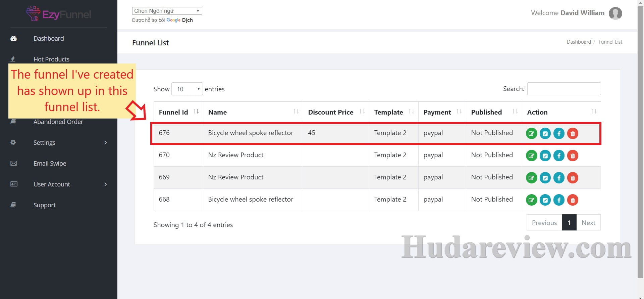Open Dashboard in the sidebar
The image size is (644, 299).
49,38
